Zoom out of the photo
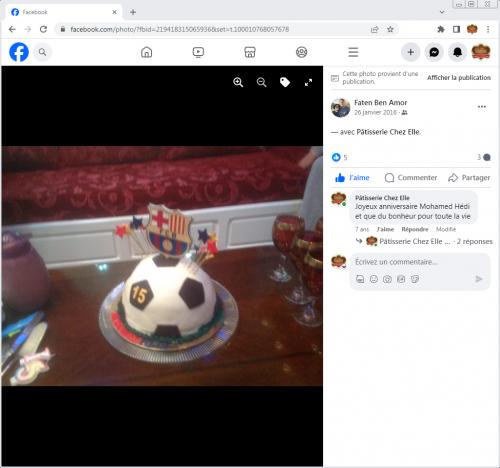 pyautogui.click(x=262, y=82)
